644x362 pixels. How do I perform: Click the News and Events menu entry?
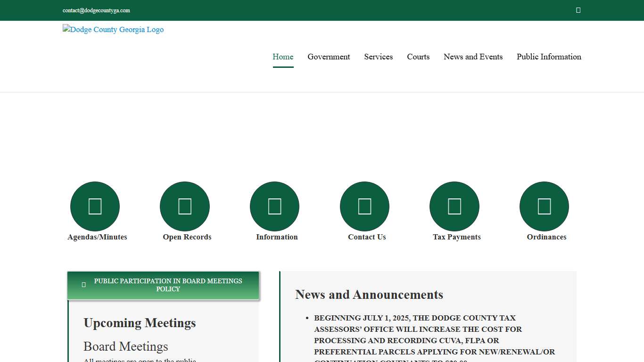(x=473, y=57)
